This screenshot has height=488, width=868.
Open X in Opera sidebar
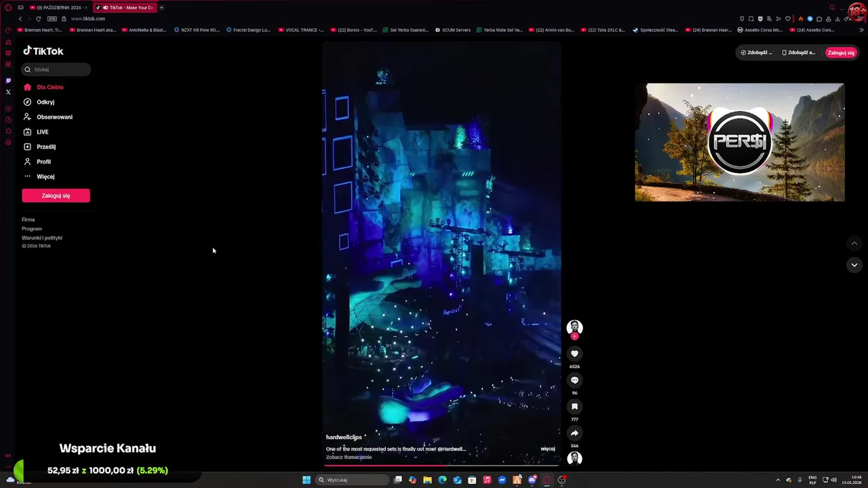[x=8, y=92]
